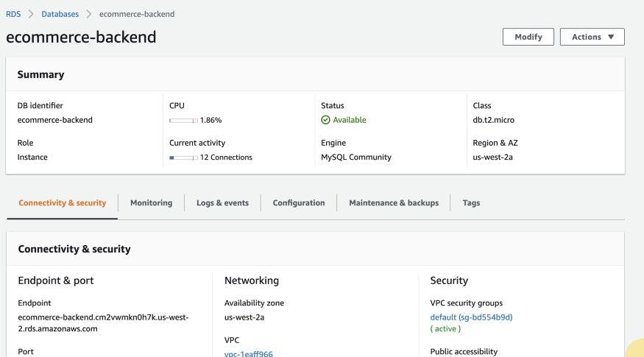Open the vpc-1eaff966 VPC link
The width and height of the screenshot is (644, 357).
pos(248,353)
